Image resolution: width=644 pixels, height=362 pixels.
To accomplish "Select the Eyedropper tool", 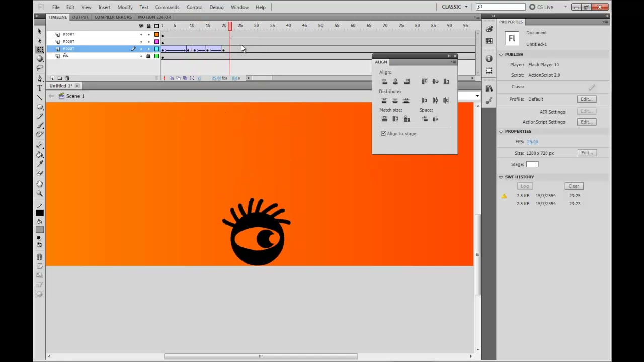I will [x=40, y=164].
